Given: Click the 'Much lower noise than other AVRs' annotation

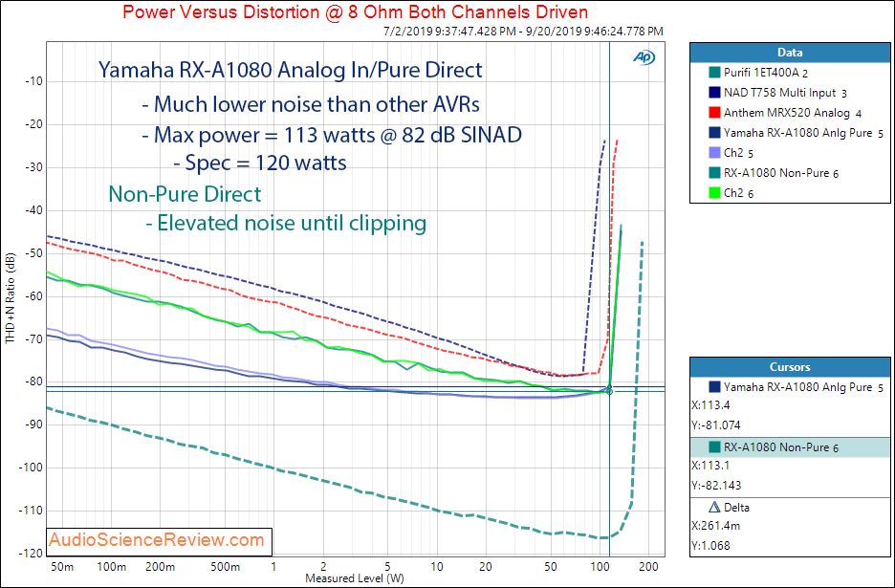Looking at the screenshot, I should [311, 104].
